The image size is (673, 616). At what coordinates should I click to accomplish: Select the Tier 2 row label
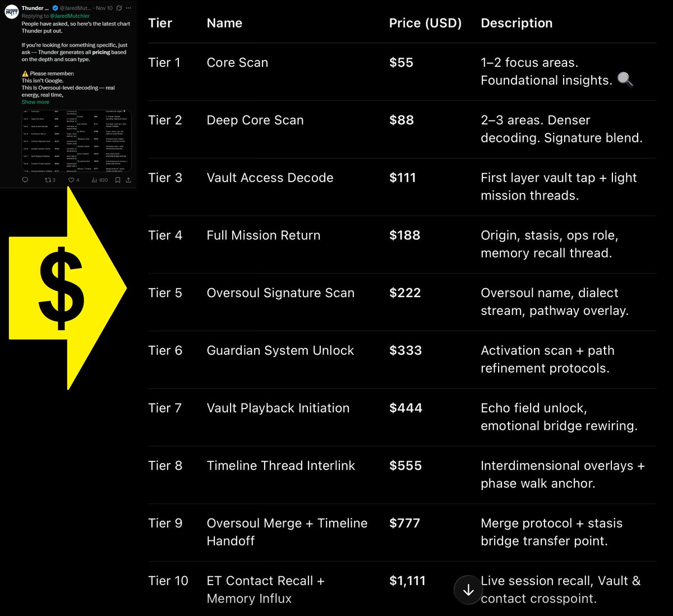165,120
